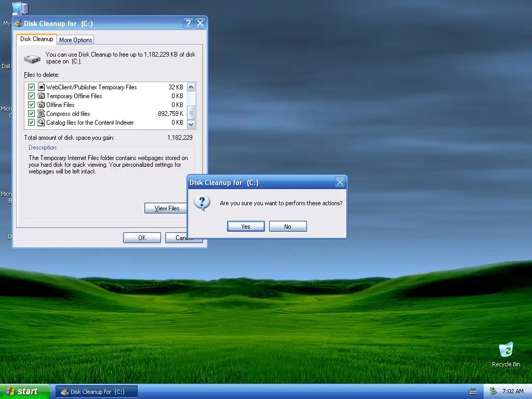This screenshot has height=399, width=532.
Task: Decline cleanup with the No button
Action: (x=288, y=227)
